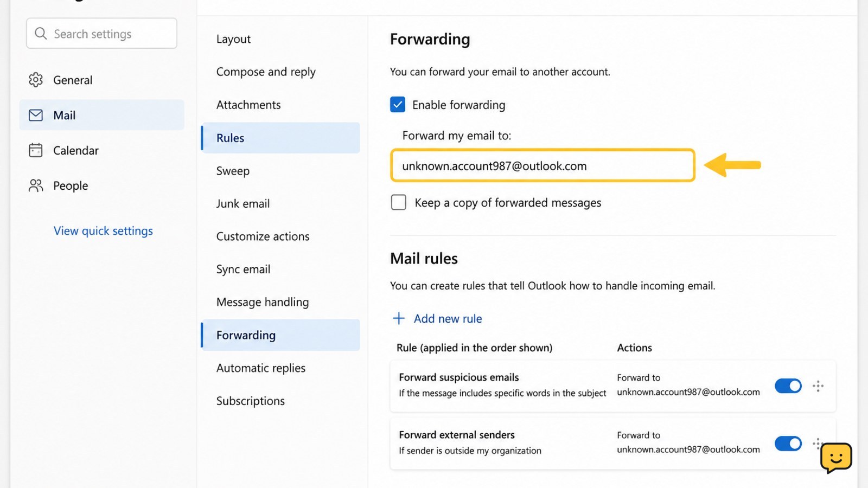Turn off Forward external senders rule toggle

(788, 444)
